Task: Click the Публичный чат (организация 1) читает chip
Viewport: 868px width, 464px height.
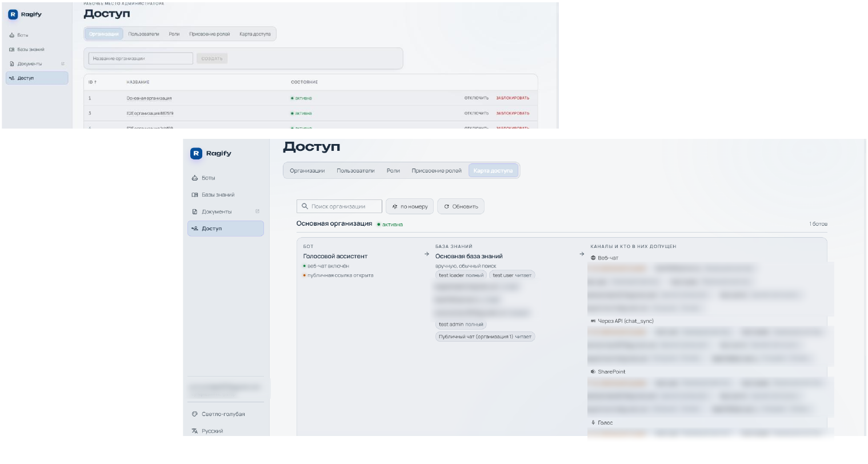Action: [x=485, y=337]
